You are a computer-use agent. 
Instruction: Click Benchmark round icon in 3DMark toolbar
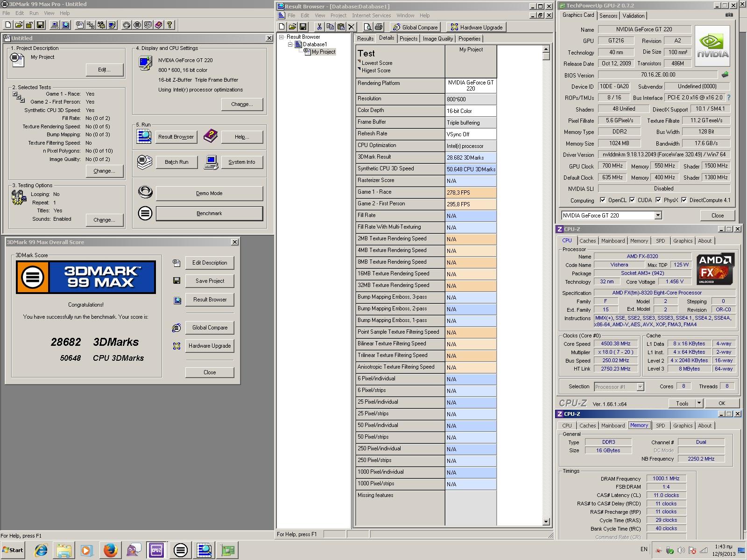137,25
